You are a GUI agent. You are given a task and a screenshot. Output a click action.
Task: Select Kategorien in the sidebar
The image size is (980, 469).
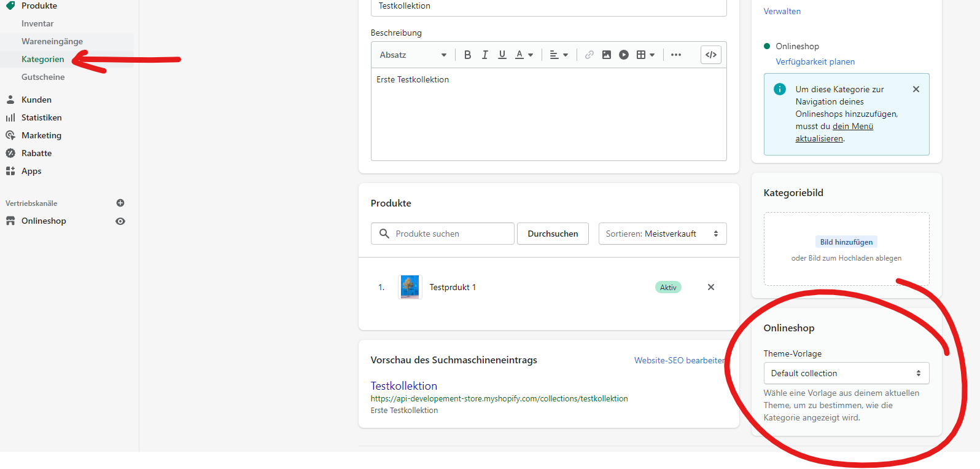point(43,59)
